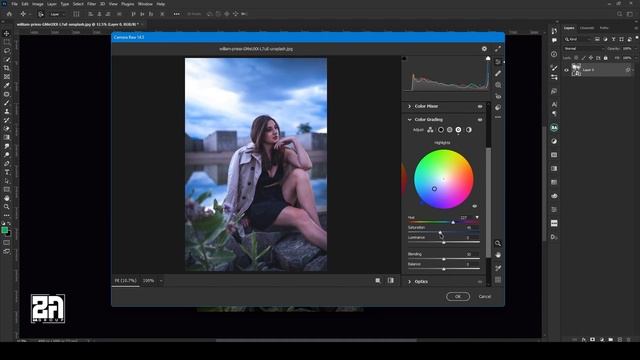Click the Hue slider handle
The image size is (640, 360).
pos(453,222)
